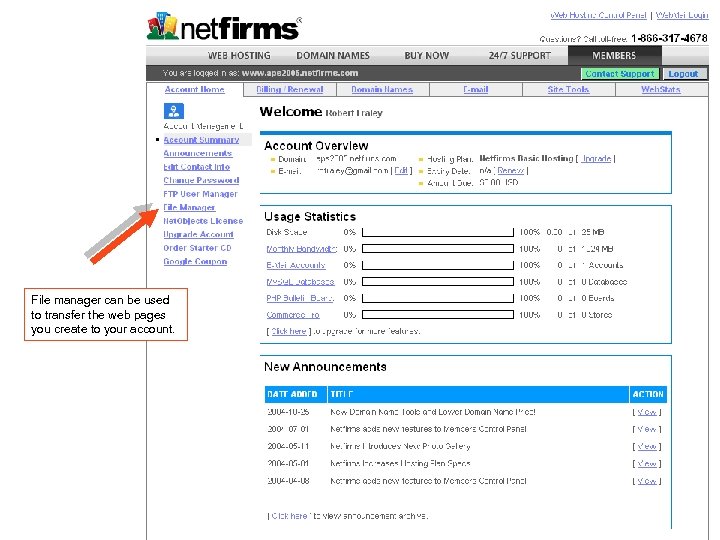Open NetObjects License in the sidebar
This screenshot has width=720, height=540.
point(203,221)
